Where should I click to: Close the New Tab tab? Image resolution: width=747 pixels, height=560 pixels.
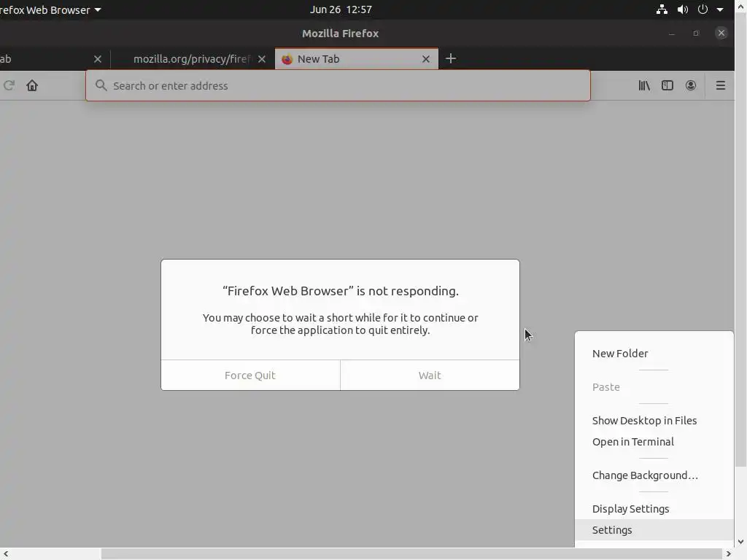point(426,59)
